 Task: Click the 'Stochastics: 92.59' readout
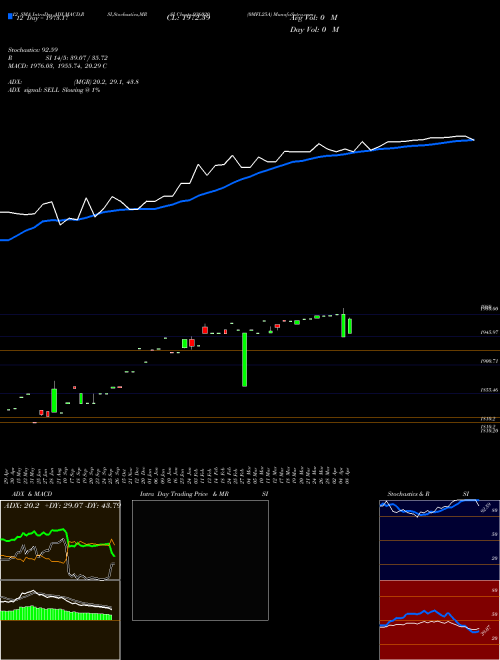click(32, 50)
